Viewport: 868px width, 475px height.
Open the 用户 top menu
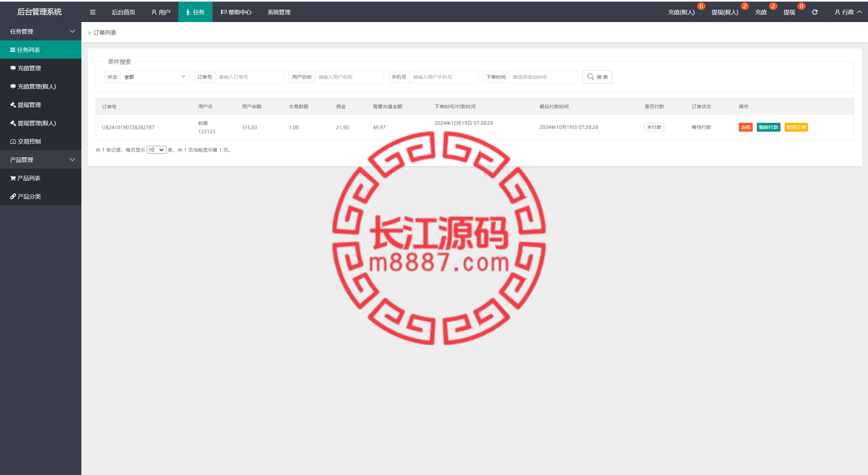161,12
